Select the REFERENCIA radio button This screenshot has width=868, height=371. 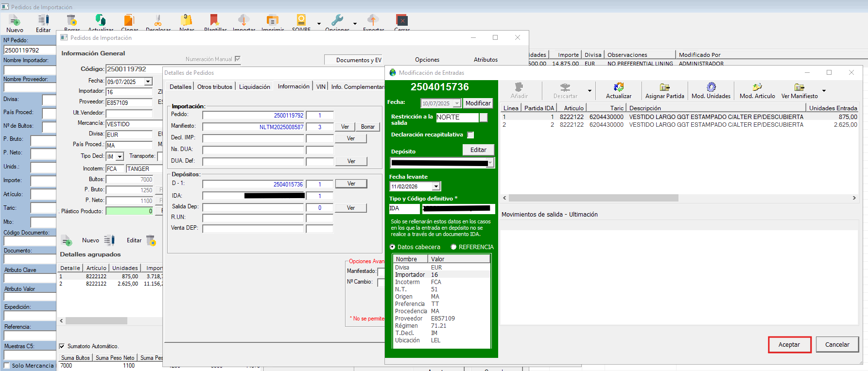[453, 247]
